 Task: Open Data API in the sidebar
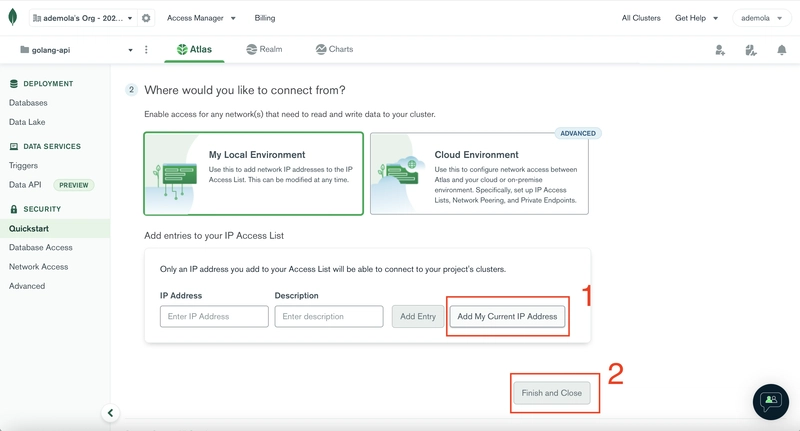(x=25, y=185)
